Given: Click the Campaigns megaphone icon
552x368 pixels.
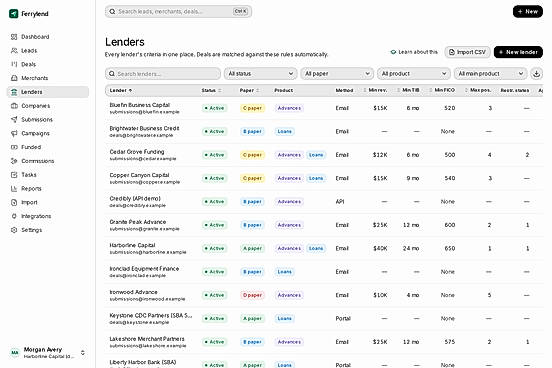Looking at the screenshot, I should (x=14, y=133).
